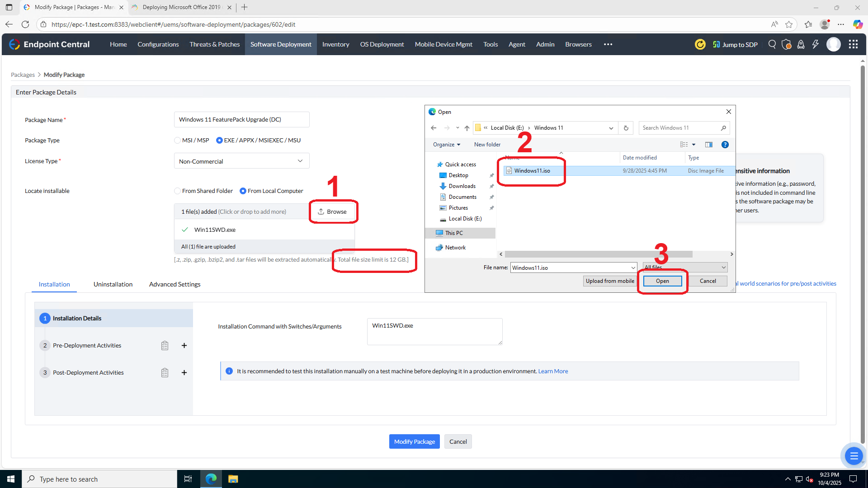Click the file dialog horizontal scrollbar
The width and height of the screenshot is (868, 488).
point(598,254)
